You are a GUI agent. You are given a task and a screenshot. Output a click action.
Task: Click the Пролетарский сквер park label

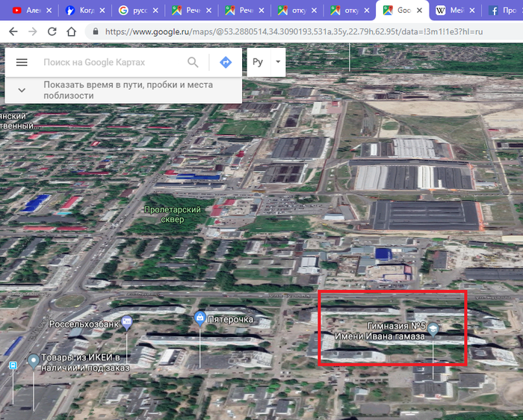173,214
